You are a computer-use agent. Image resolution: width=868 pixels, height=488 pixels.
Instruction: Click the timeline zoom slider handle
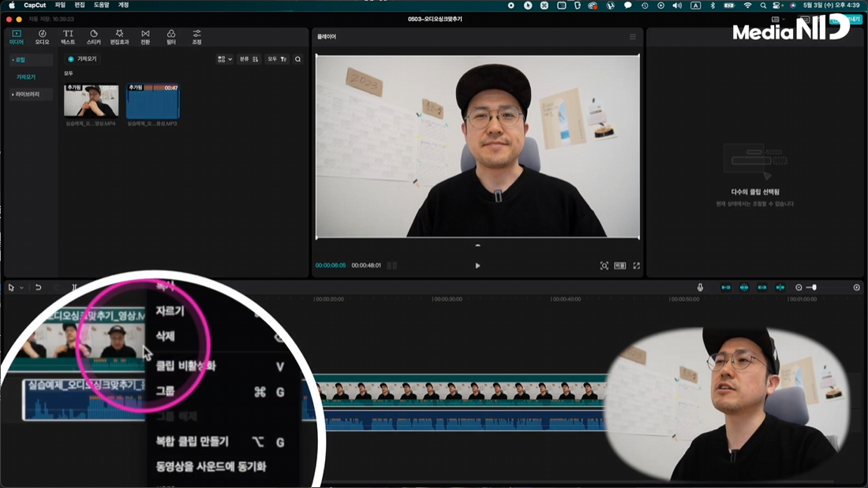814,287
